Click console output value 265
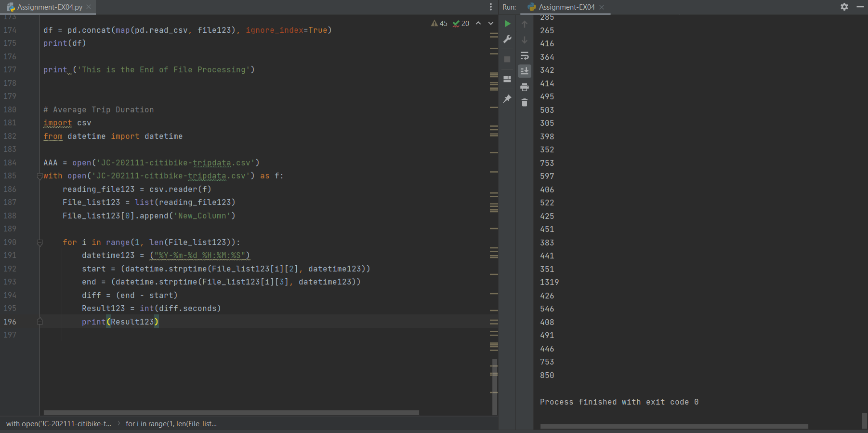This screenshot has height=433, width=868. (547, 31)
